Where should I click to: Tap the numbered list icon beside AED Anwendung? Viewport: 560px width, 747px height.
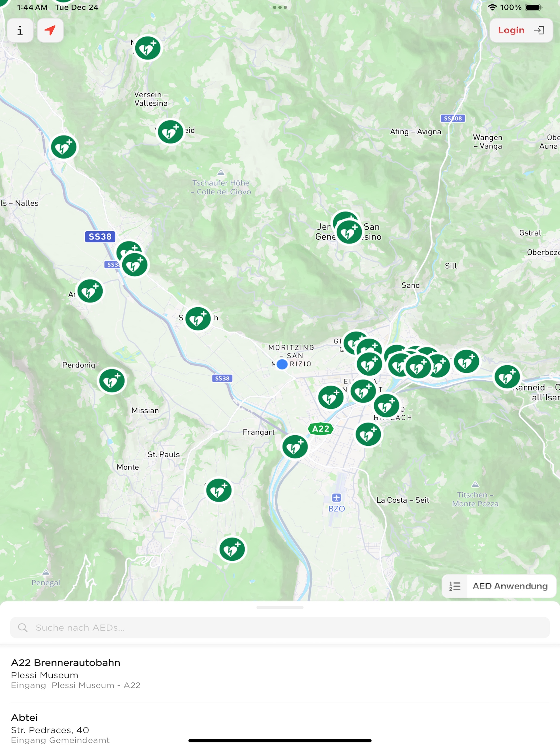pos(455,586)
